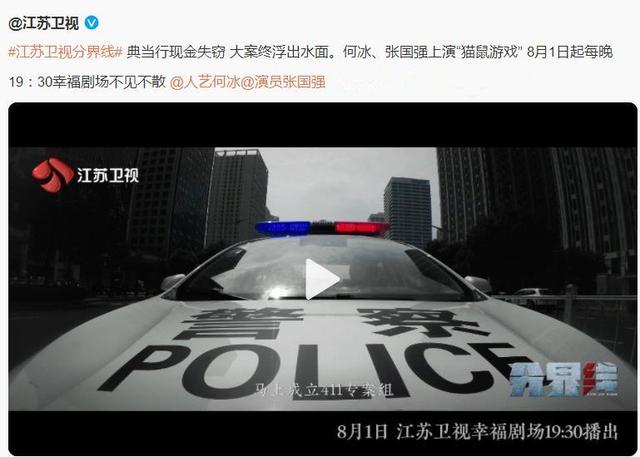
Task: Click the subtitle 马上成立411专案组
Action: click(324, 390)
